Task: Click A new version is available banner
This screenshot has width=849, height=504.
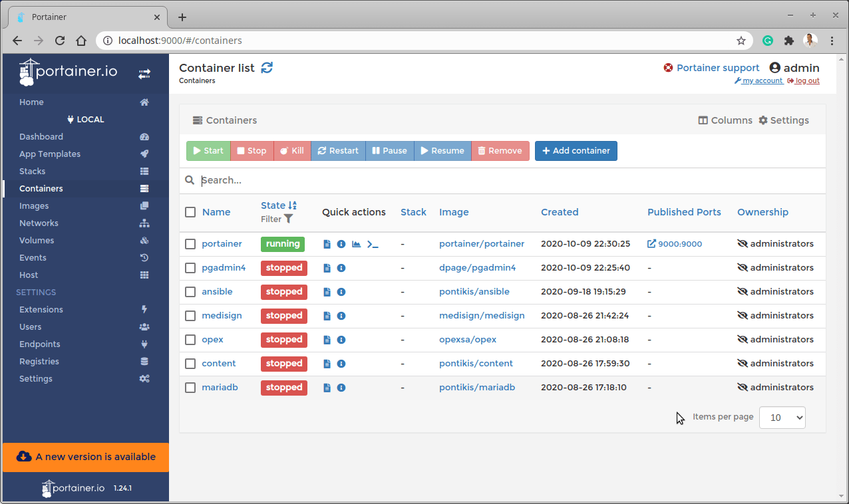Action: coord(86,457)
